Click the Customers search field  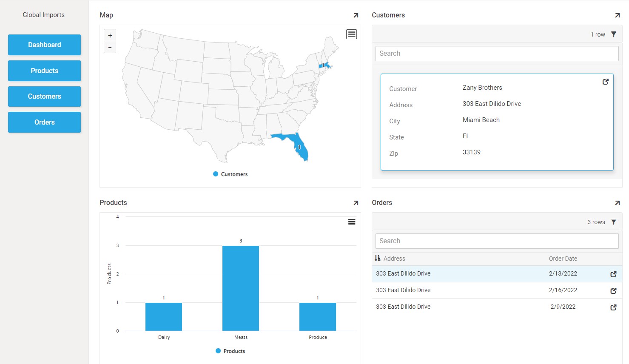pyautogui.click(x=497, y=54)
